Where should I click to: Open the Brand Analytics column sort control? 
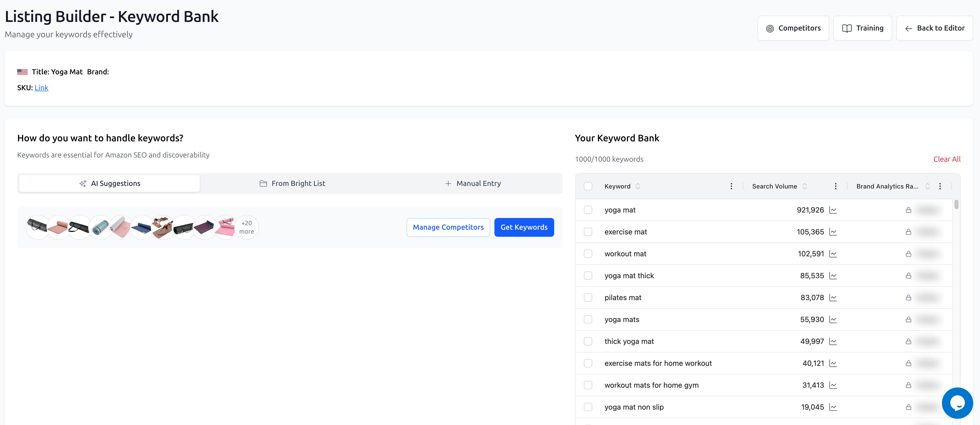pos(927,186)
